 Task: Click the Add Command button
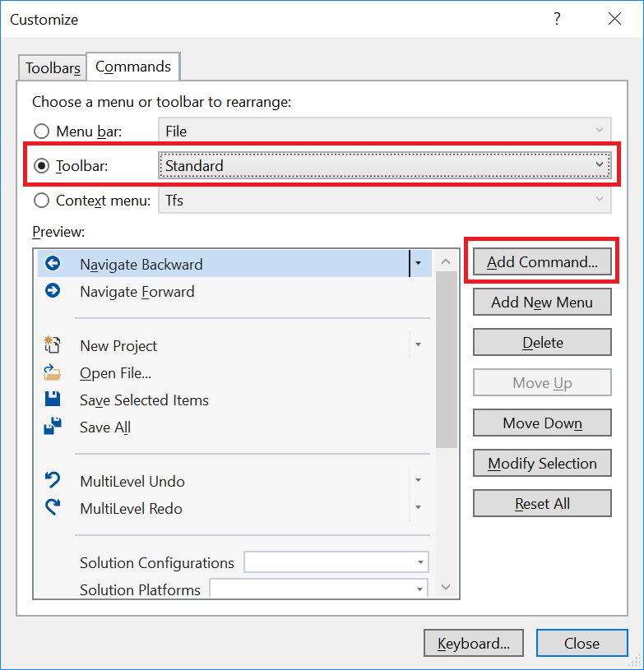tap(541, 261)
